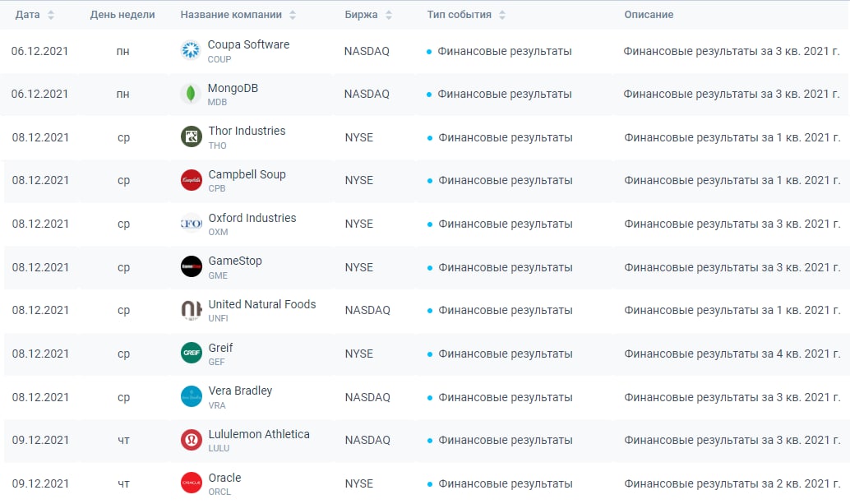This screenshot has height=504, width=850.
Task: Click the Thor Industries logo icon
Action: tap(191, 136)
